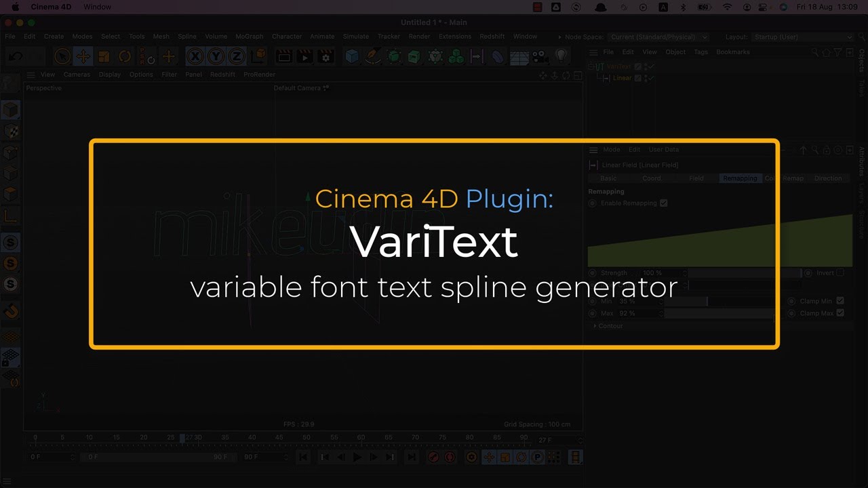Go to start of animation
The width and height of the screenshot is (868, 488).
tap(303, 457)
